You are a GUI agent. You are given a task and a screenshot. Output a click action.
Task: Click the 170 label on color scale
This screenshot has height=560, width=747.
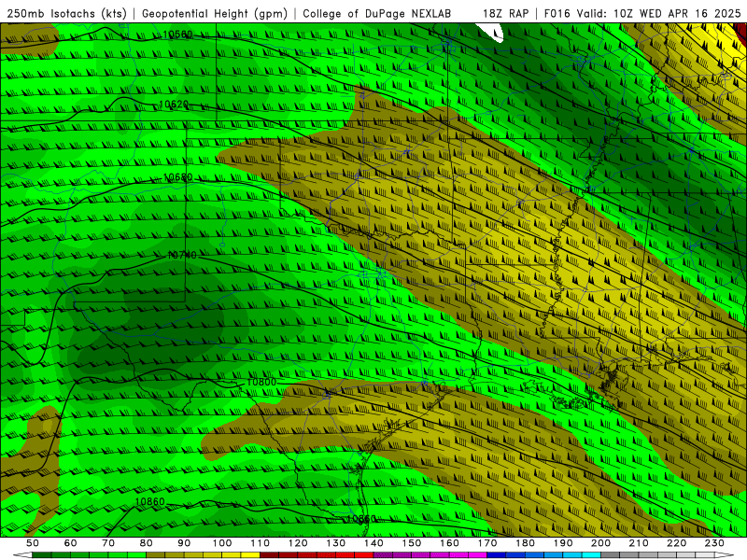click(487, 543)
